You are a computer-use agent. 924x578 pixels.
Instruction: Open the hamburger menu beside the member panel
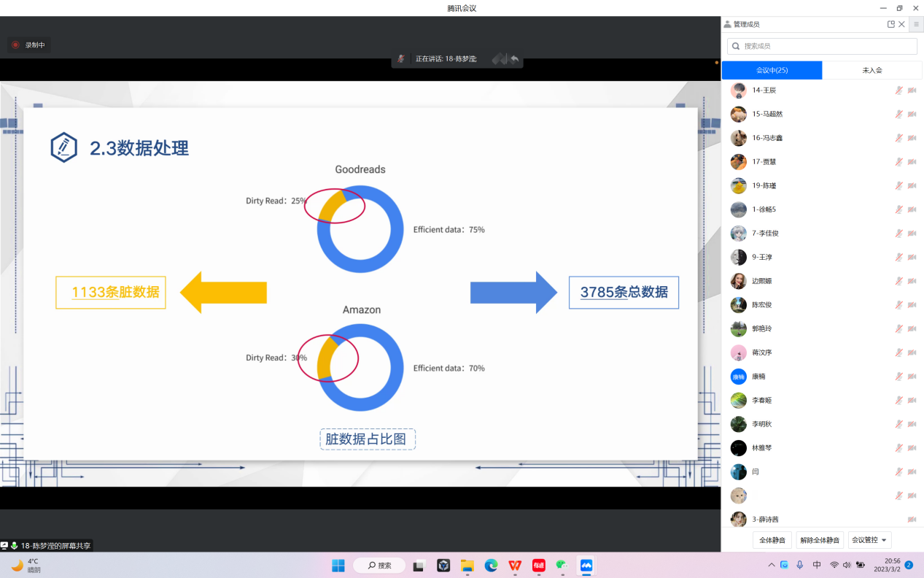(916, 24)
